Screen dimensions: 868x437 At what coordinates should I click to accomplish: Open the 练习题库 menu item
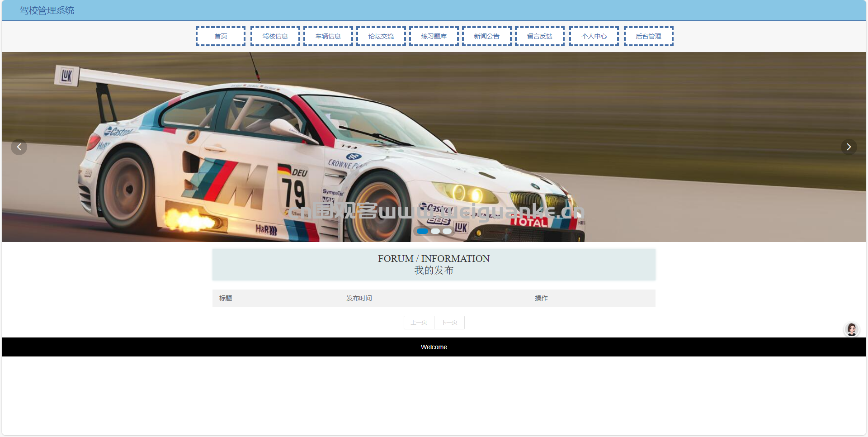click(x=434, y=36)
